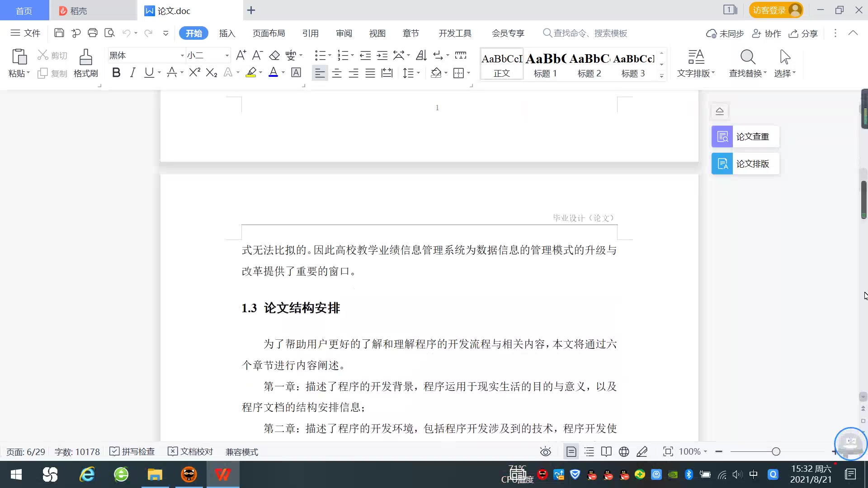Click the save document icon
This screenshot has width=868, height=488.
click(x=59, y=33)
